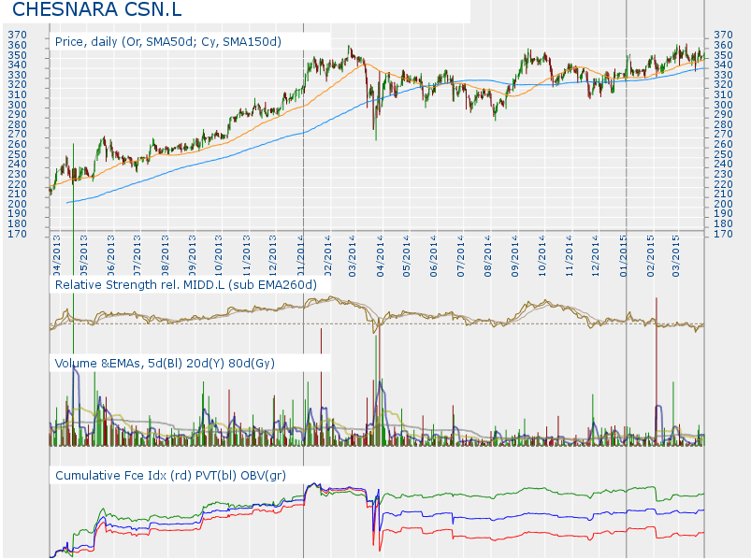This screenshot has height=560, width=751.
Task: Click the 08/2013 date label
Action: click(165, 255)
